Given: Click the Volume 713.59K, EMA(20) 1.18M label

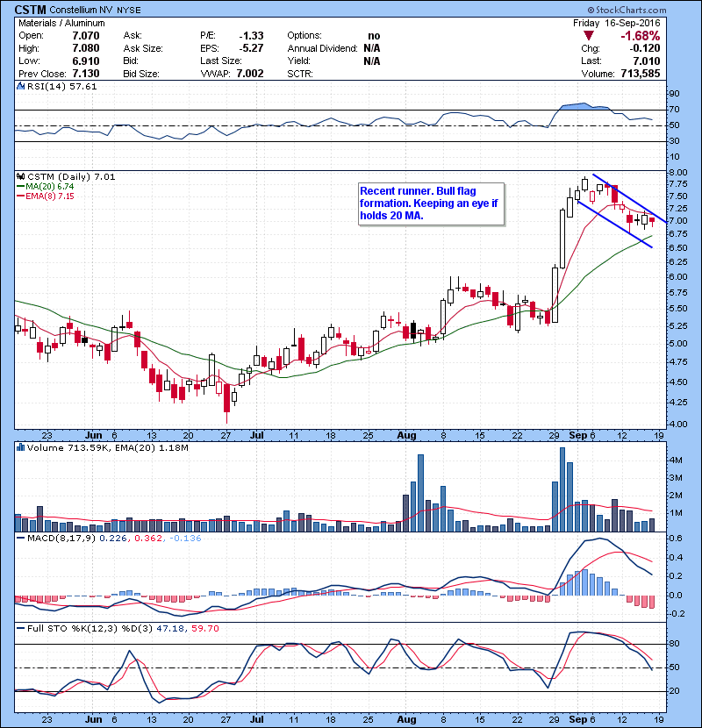Looking at the screenshot, I should tap(108, 447).
